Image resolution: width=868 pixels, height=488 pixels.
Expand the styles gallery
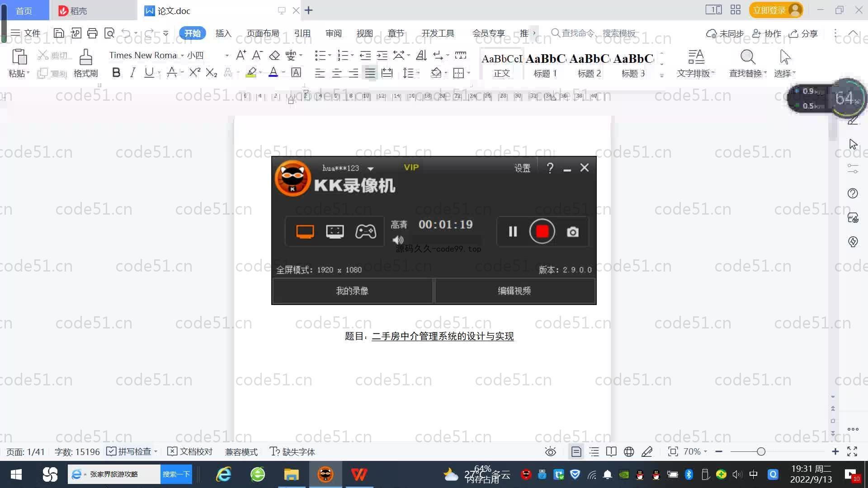[x=662, y=75]
